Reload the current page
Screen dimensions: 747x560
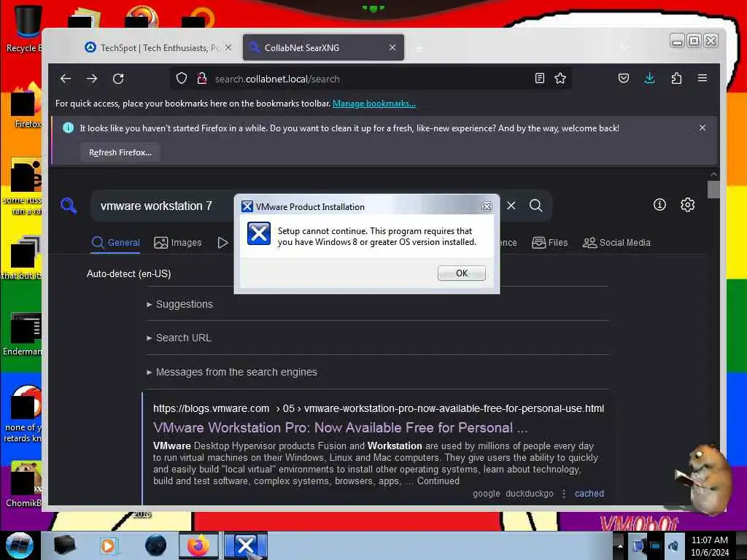118,79
